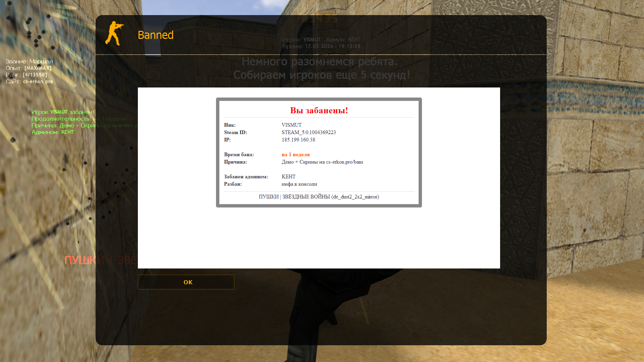The height and width of the screenshot is (362, 644).
Task: Click 'инфа в консоли' unban text
Action: click(x=299, y=184)
